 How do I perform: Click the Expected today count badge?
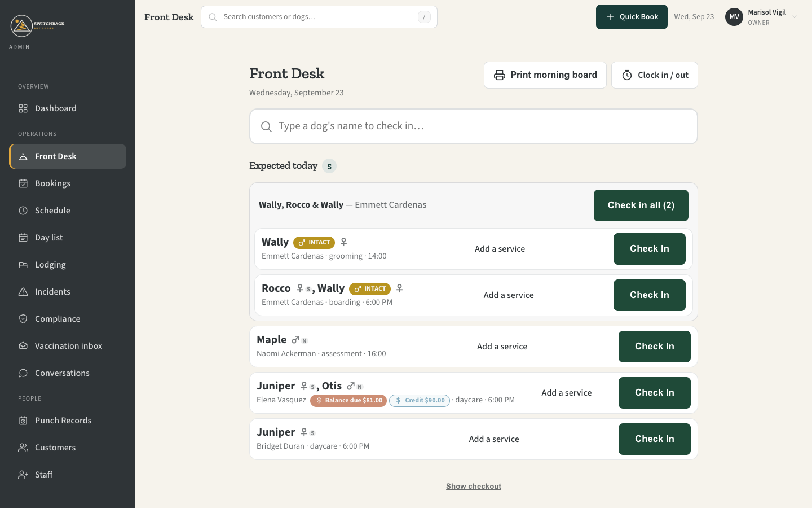(329, 167)
